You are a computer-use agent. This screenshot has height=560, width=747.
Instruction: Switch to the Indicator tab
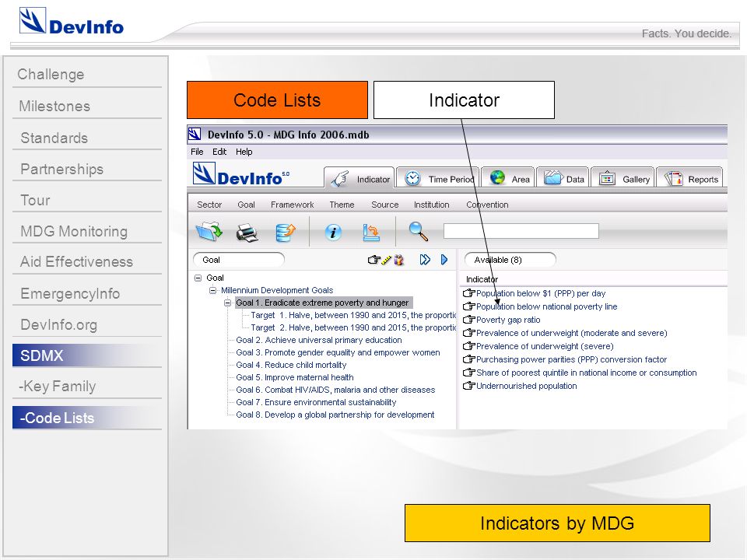pyautogui.click(x=359, y=178)
